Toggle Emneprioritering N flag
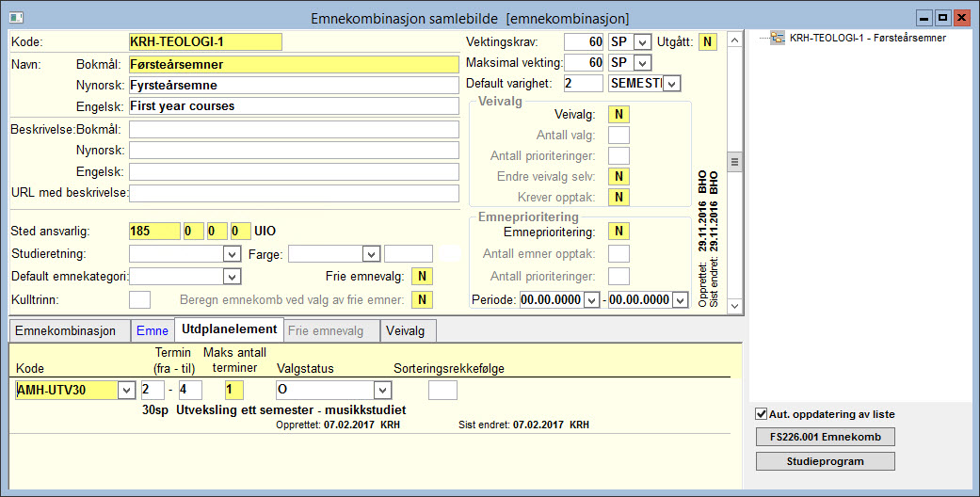980x497 pixels. point(619,232)
